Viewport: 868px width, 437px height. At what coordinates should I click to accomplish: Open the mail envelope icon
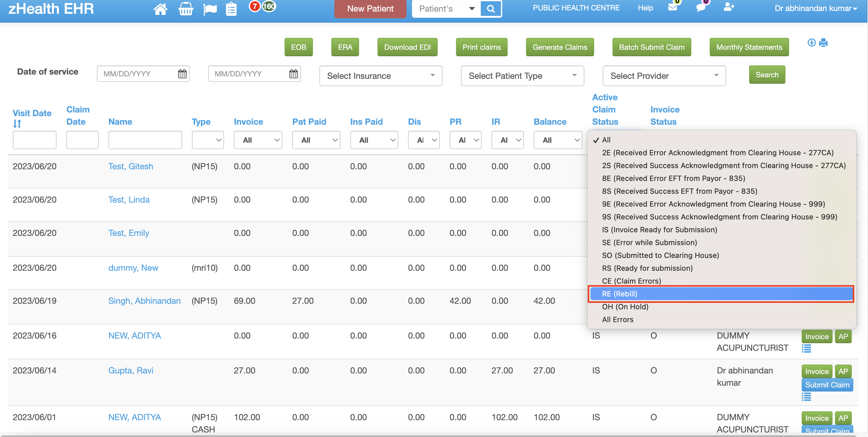click(673, 7)
